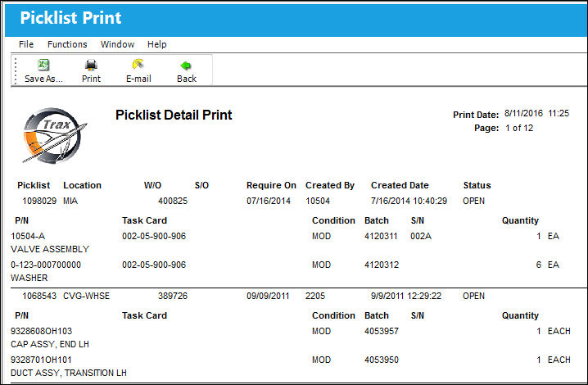The width and height of the screenshot is (588, 385).
Task: Select work order 389726
Action: (x=173, y=296)
